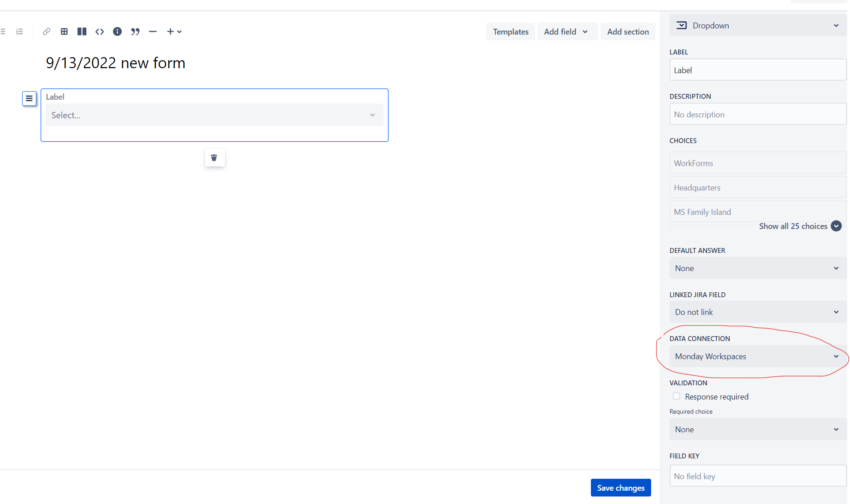Click the MS Family Island choice field
This screenshot has height=504, width=850.
point(757,212)
